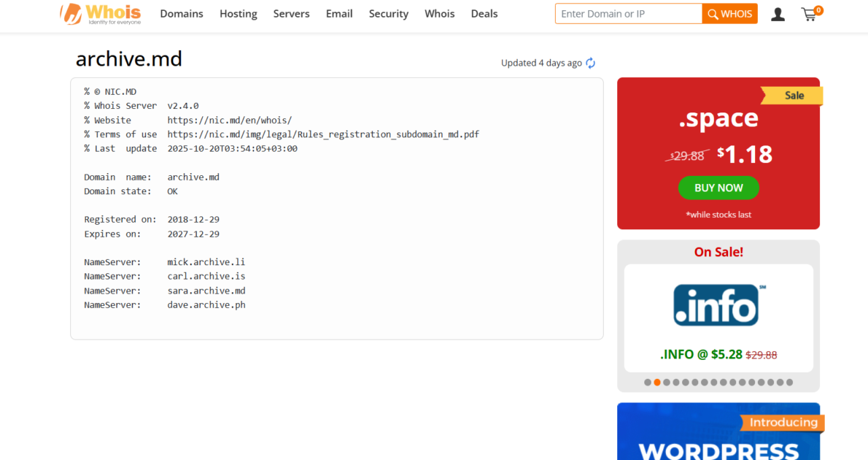Click the $1.18 sale price on .space ad
The width and height of the screenshot is (868, 460).
(x=745, y=155)
